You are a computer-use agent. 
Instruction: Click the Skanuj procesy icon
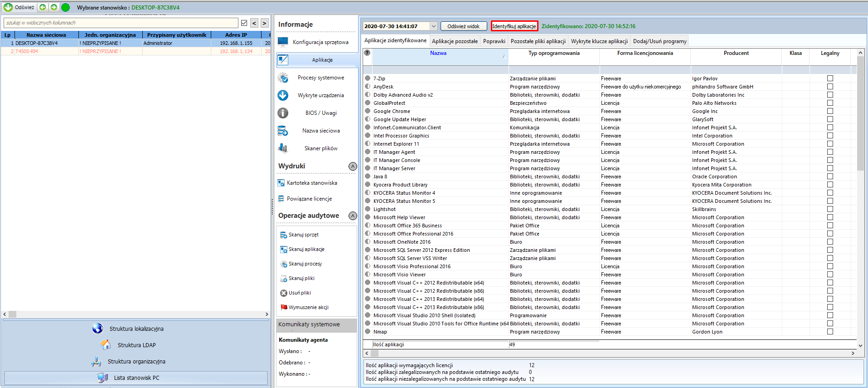coord(284,264)
